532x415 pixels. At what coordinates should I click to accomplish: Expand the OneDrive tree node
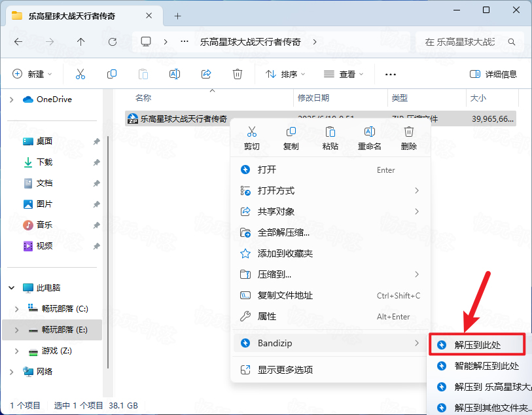[x=12, y=99]
